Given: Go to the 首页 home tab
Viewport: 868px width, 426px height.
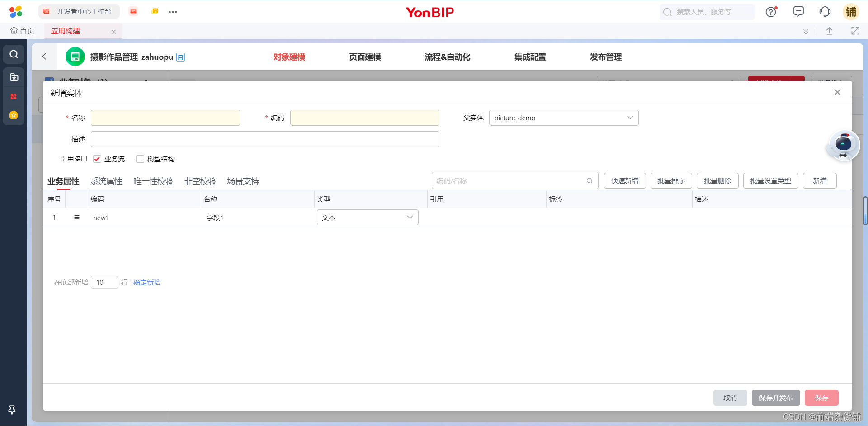Looking at the screenshot, I should point(22,31).
